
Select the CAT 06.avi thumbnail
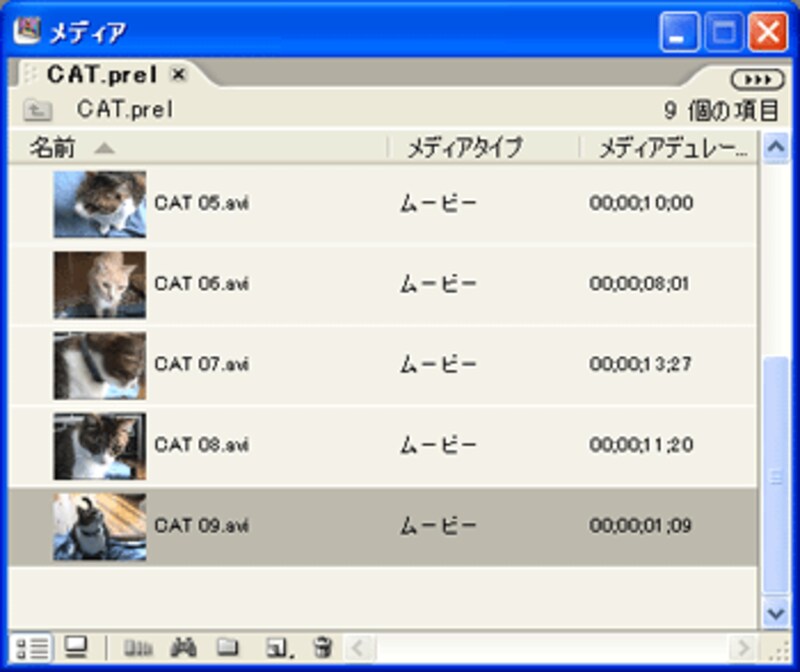(x=99, y=285)
